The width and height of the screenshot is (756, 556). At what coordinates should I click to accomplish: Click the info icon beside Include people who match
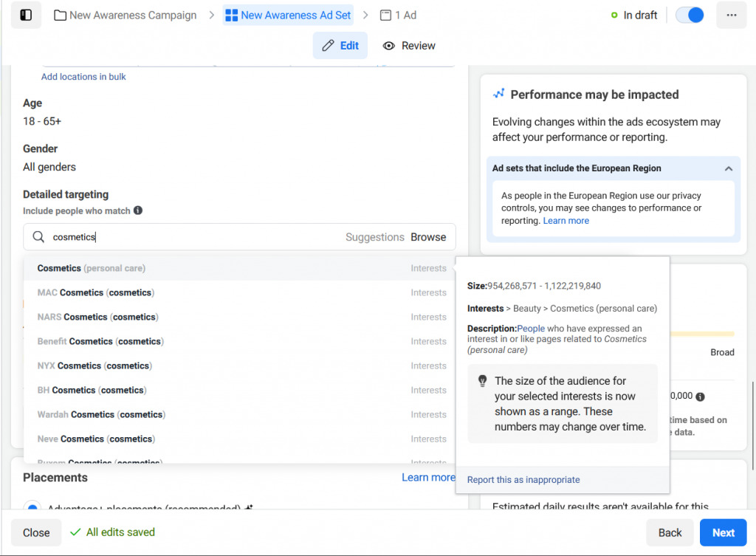138,210
